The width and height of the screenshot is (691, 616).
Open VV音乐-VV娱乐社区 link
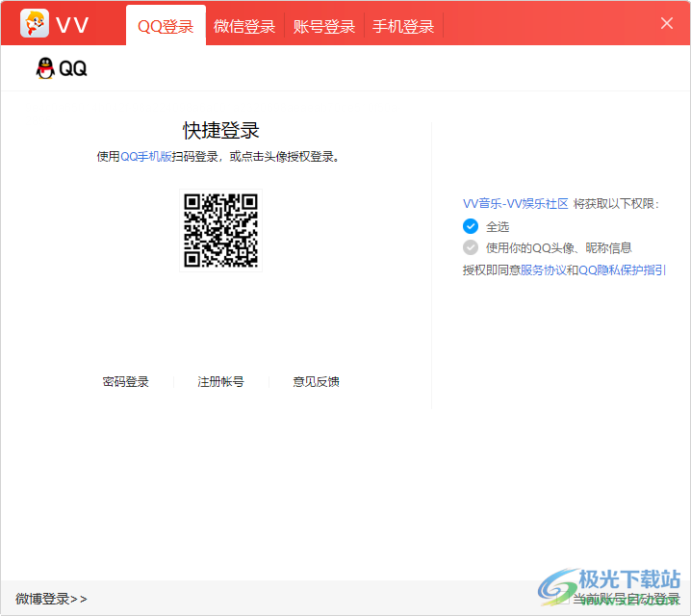tap(515, 204)
